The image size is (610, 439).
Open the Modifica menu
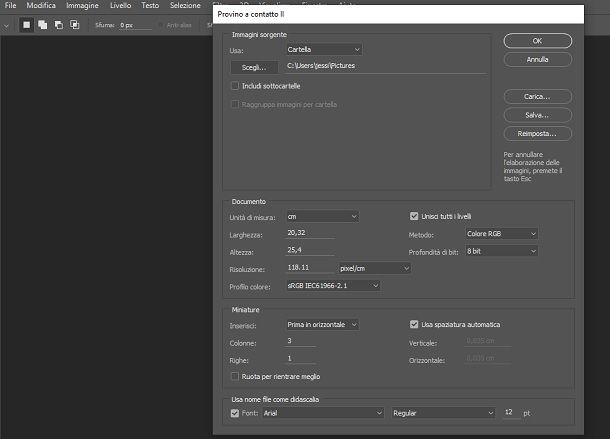(41, 5)
